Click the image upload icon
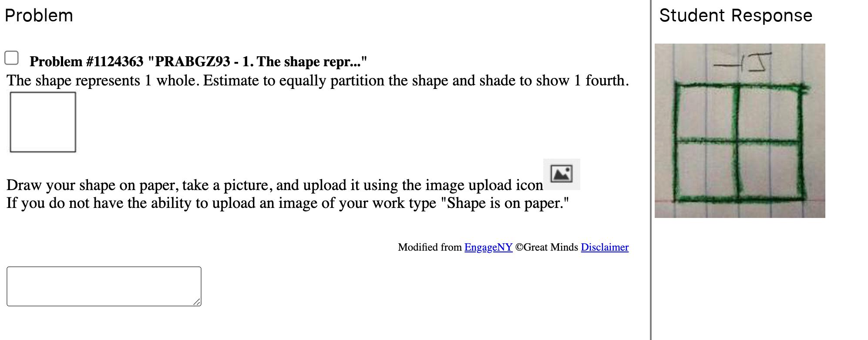This screenshot has height=340, width=868. tap(561, 174)
